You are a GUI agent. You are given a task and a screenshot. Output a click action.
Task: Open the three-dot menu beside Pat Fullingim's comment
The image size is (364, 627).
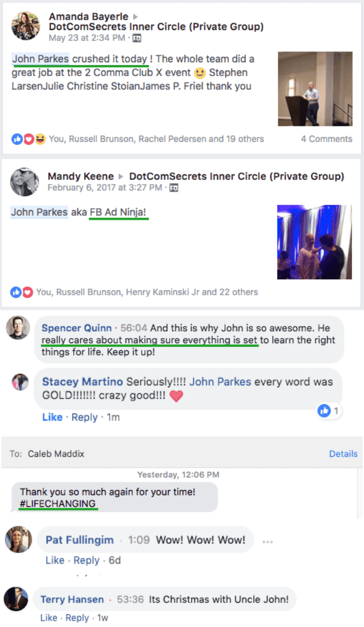[x=268, y=542]
